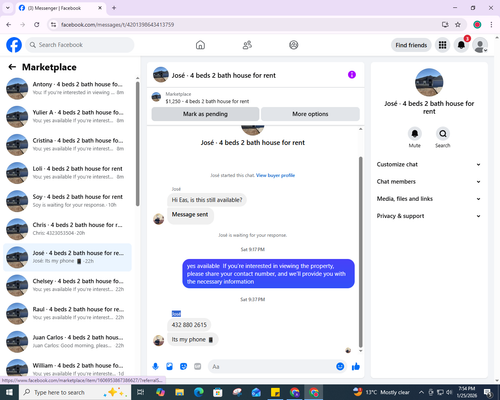
Task: Attach a file with the photo icon
Action: [x=169, y=367]
